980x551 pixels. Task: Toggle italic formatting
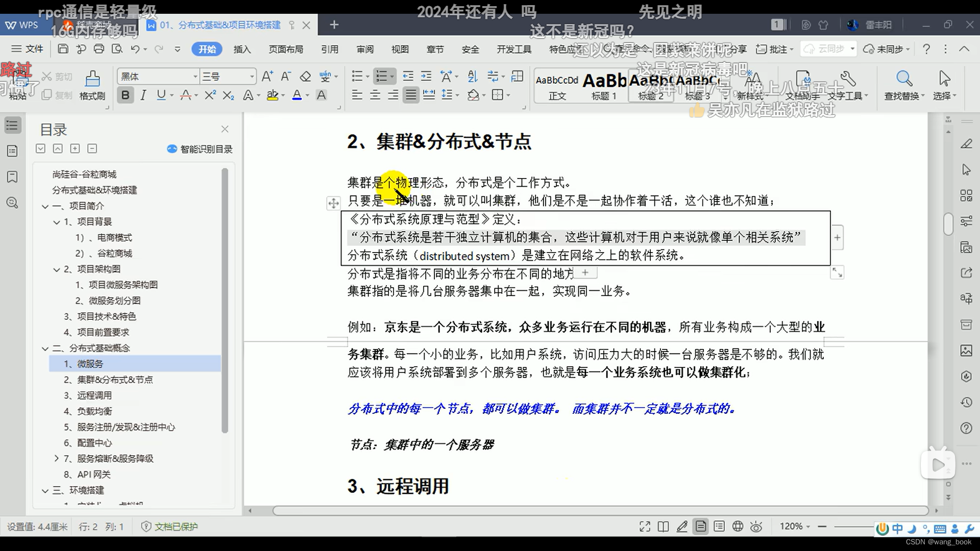tap(143, 95)
